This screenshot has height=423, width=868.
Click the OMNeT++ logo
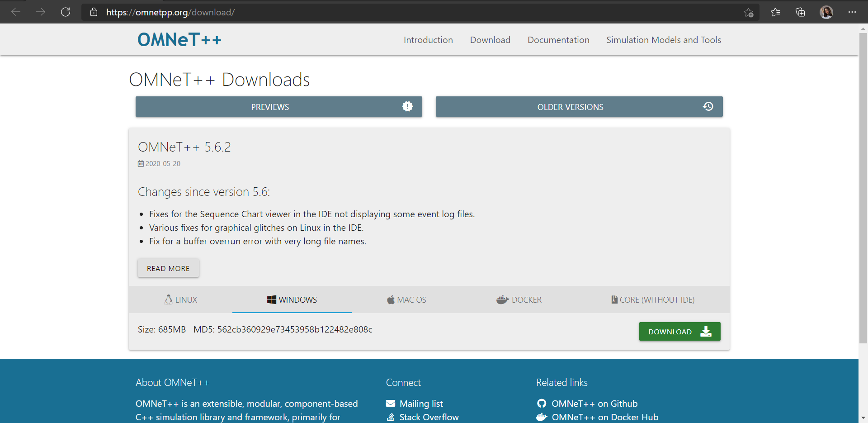pyautogui.click(x=179, y=40)
